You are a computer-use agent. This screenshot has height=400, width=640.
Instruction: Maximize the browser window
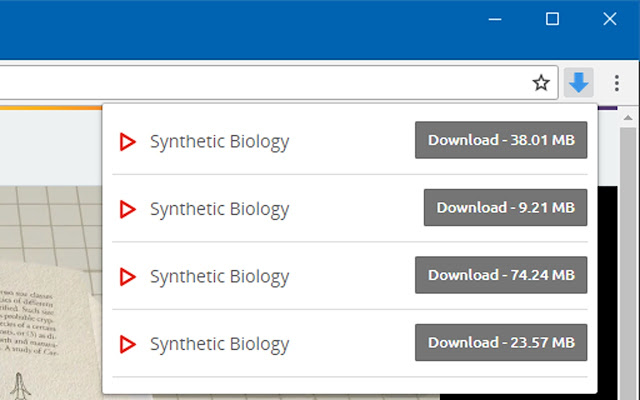[552, 19]
